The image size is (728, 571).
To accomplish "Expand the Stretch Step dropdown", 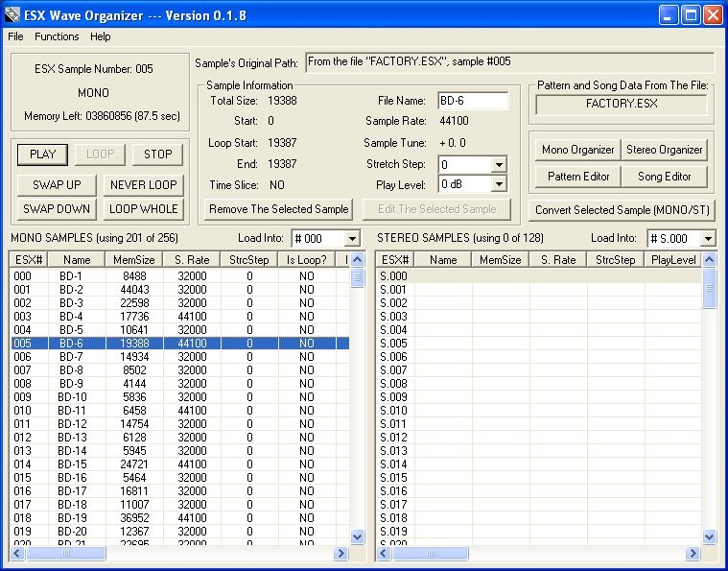I will tap(499, 164).
